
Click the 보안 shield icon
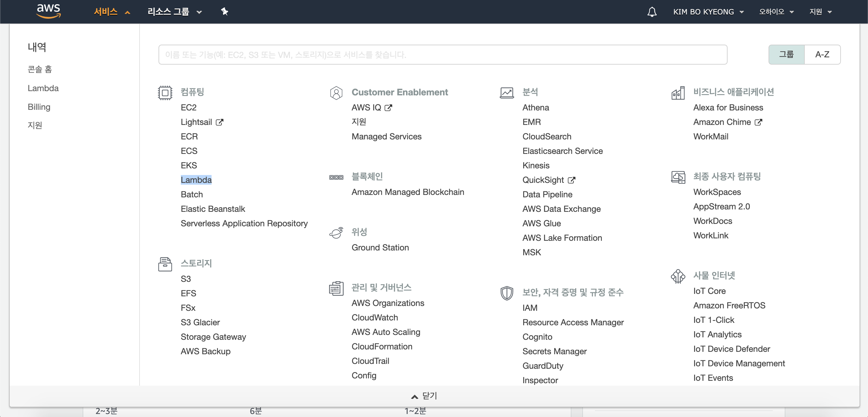point(507,293)
